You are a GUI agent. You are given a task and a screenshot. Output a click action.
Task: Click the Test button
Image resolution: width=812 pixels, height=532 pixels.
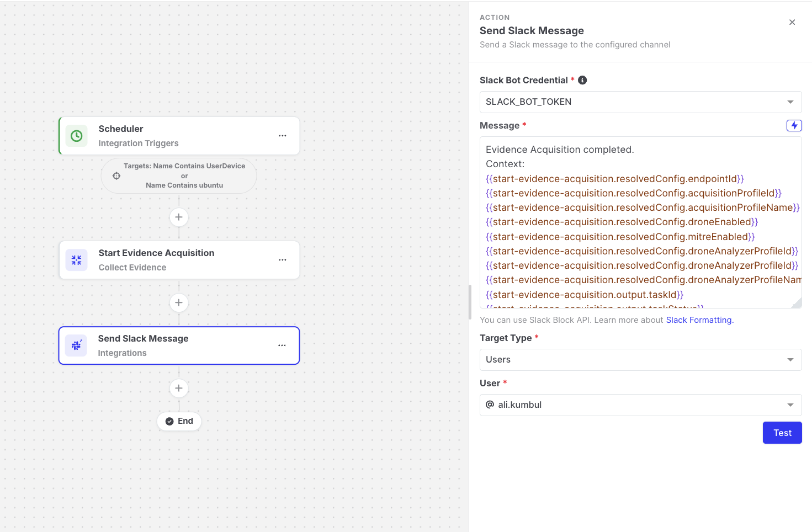[x=782, y=433]
